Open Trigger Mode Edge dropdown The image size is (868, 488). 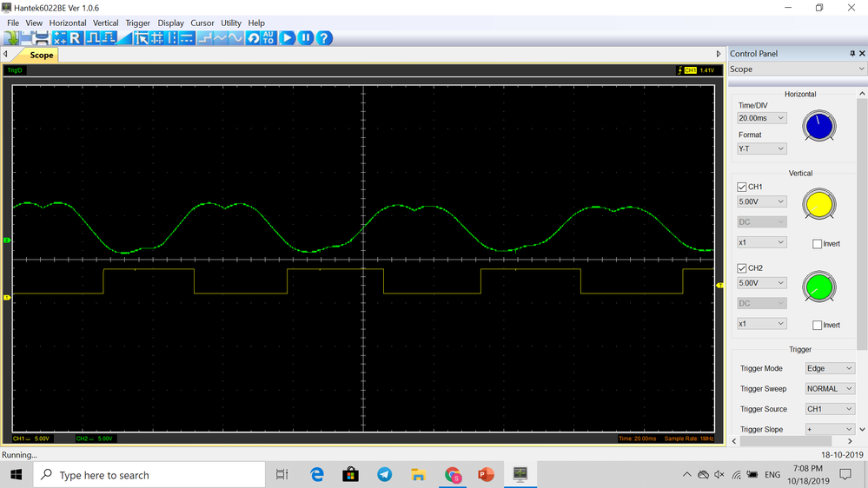pos(830,368)
